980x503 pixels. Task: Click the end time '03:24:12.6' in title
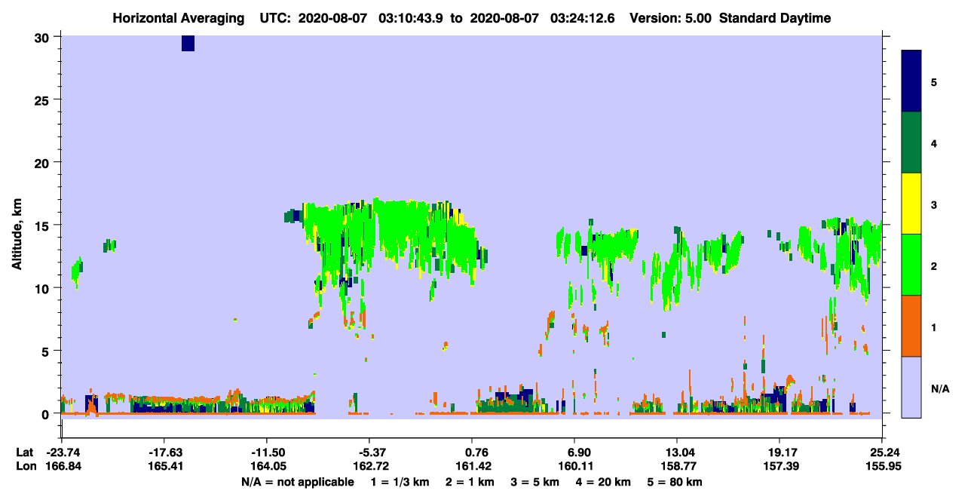[x=583, y=18]
